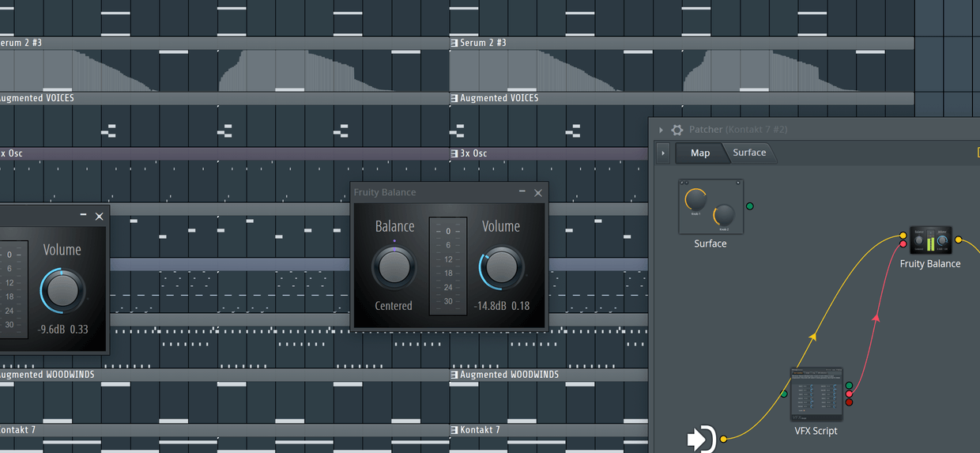Open the Patcher gear settings icon
Viewport: 980px width, 453px height.
click(x=677, y=130)
